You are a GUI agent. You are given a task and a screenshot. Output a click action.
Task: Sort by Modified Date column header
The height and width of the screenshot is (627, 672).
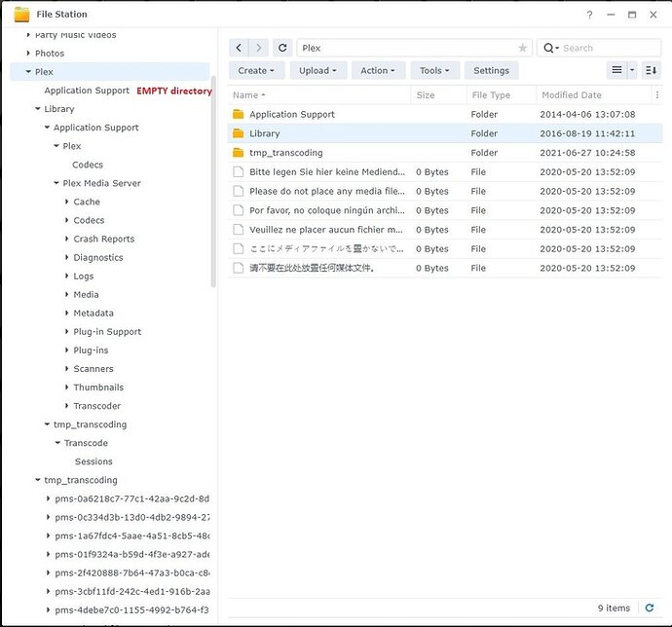click(593, 95)
